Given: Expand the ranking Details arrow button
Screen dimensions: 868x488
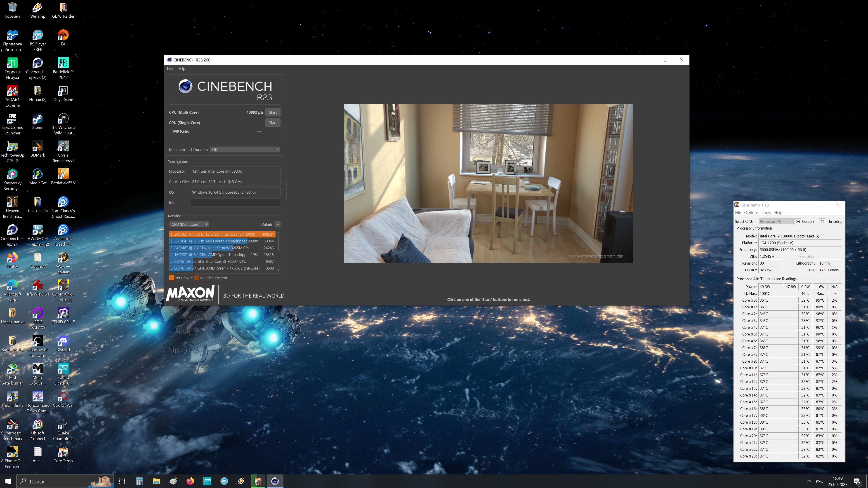Looking at the screenshot, I should coord(278,224).
